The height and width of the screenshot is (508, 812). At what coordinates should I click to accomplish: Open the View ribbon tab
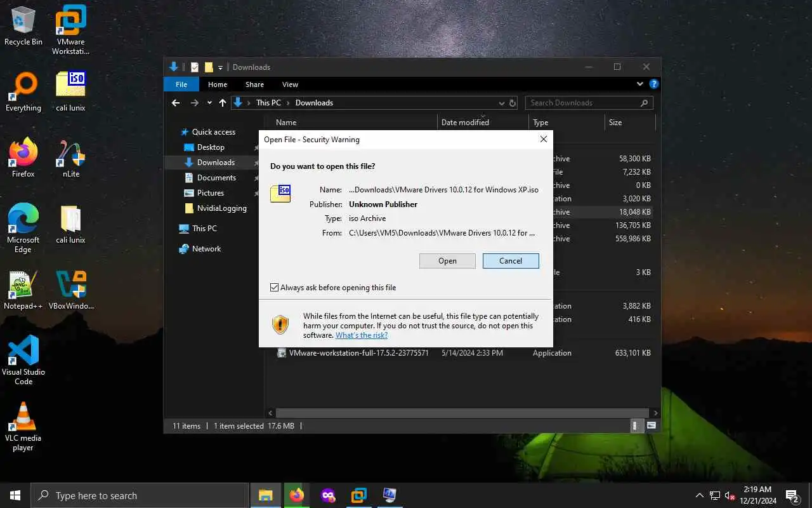[x=290, y=84]
